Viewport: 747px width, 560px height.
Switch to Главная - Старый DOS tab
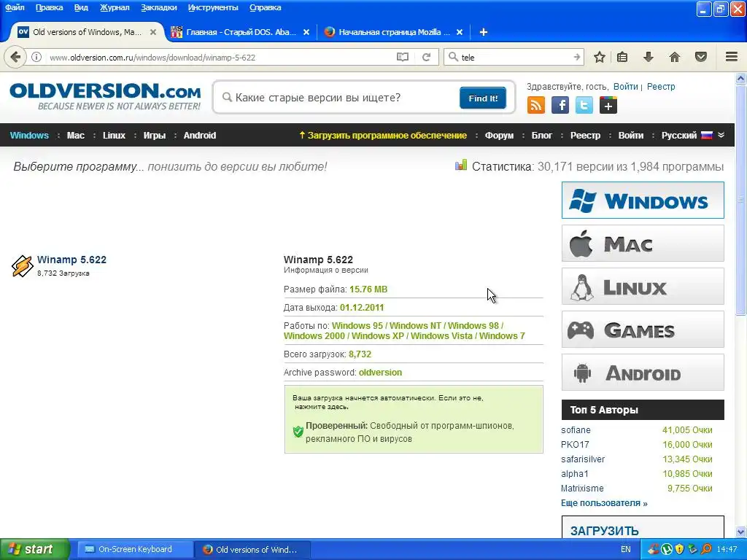point(241,32)
